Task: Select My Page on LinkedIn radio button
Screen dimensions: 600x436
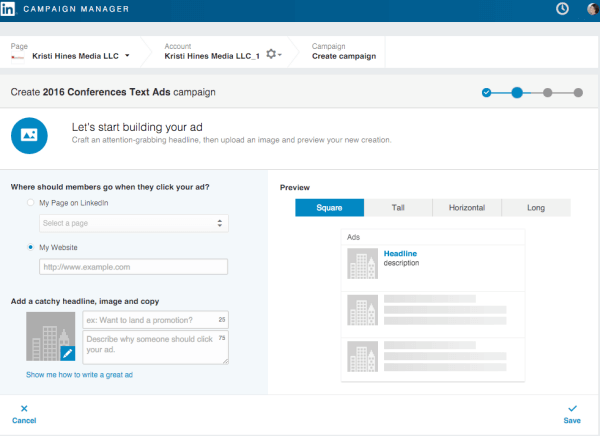Action: click(x=31, y=202)
